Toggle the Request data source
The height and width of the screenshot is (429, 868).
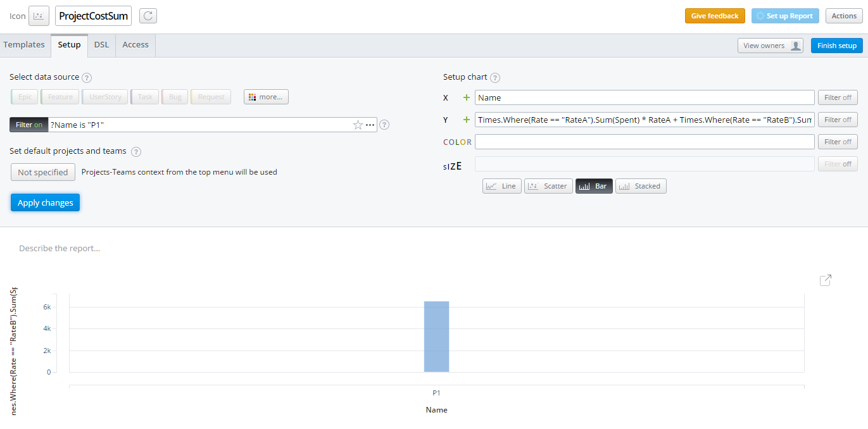pos(211,97)
